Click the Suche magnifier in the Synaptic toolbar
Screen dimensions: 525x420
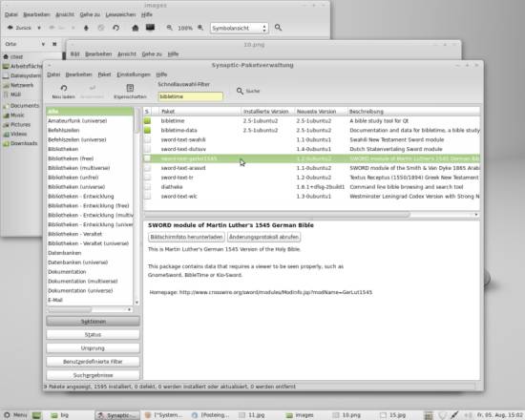240,91
